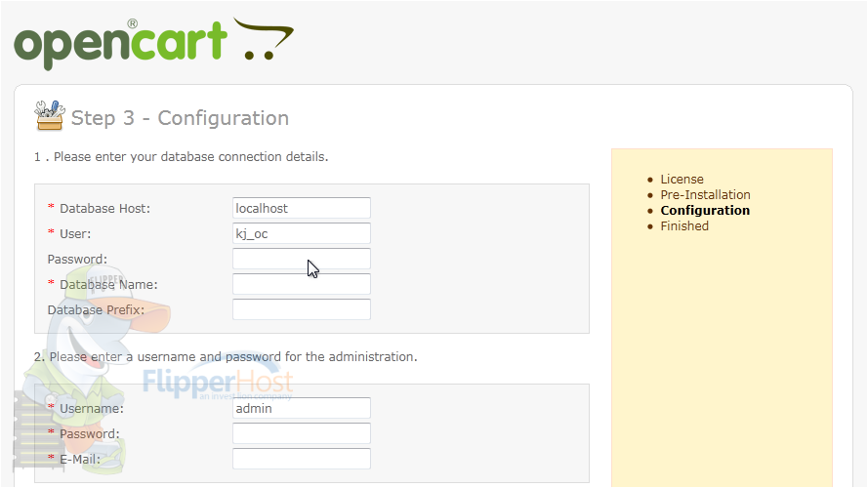
Task: Click the 'Database Name:' label
Action: coord(108,285)
